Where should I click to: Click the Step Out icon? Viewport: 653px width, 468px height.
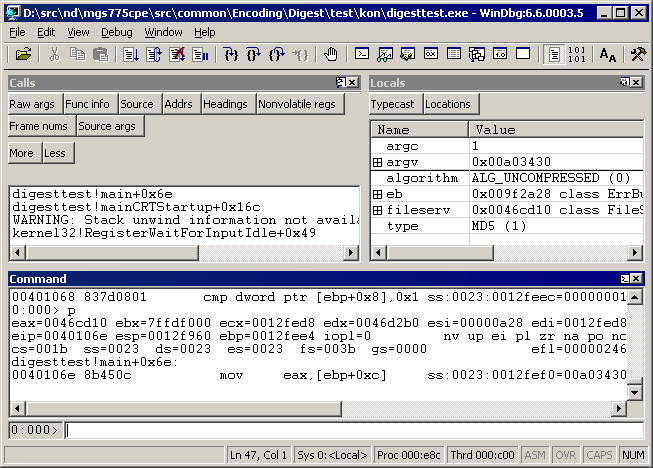[x=277, y=55]
